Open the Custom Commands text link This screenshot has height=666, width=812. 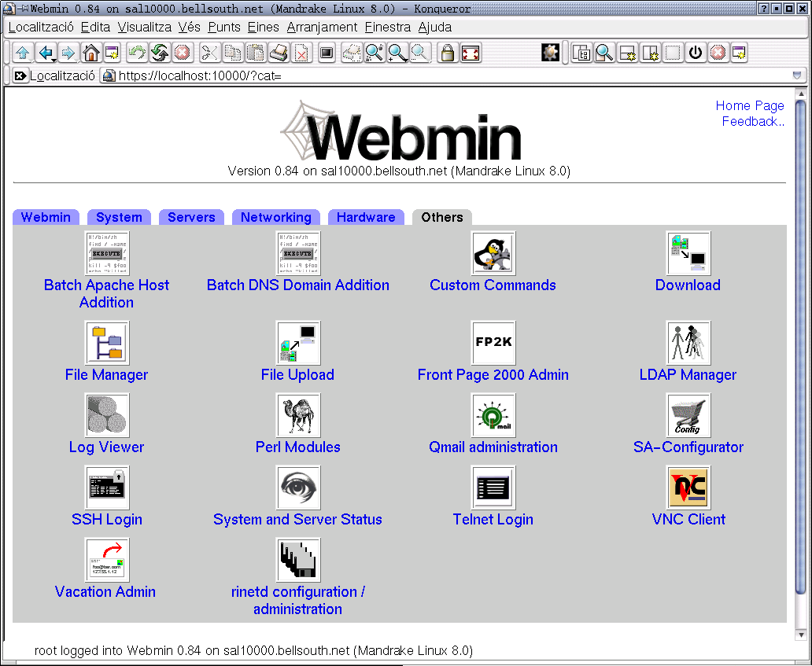[x=493, y=285]
